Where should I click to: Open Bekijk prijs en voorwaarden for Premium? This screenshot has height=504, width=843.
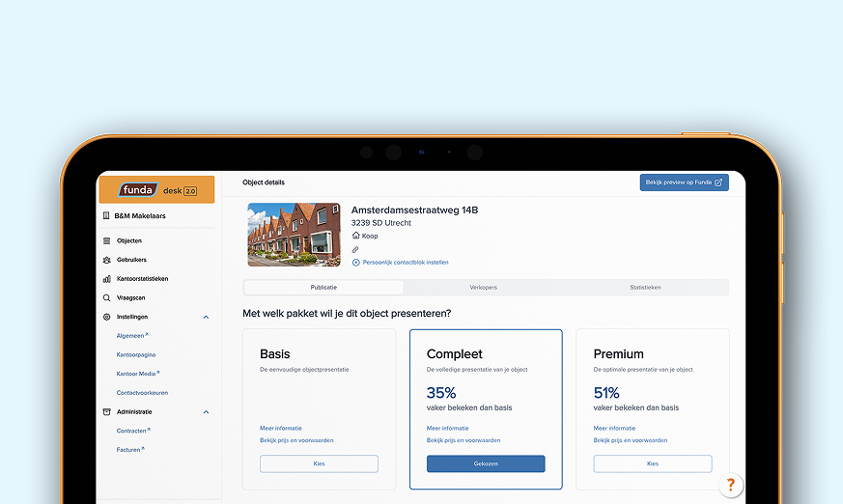pos(631,440)
